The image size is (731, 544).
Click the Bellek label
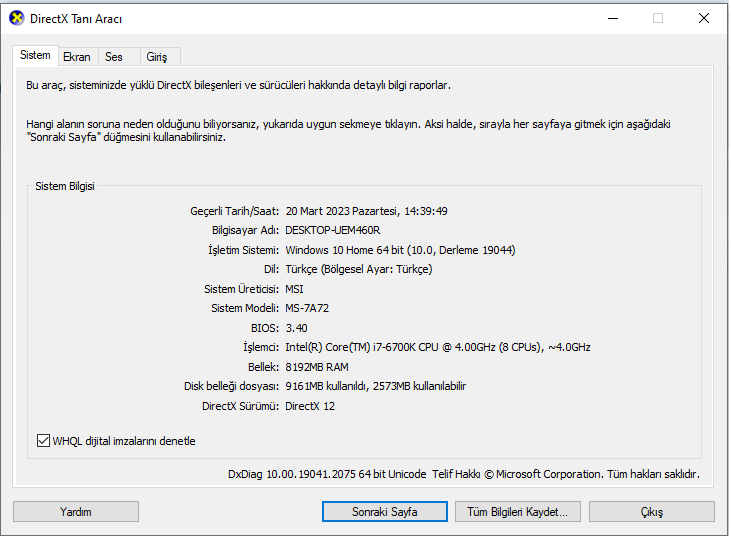pyautogui.click(x=263, y=367)
